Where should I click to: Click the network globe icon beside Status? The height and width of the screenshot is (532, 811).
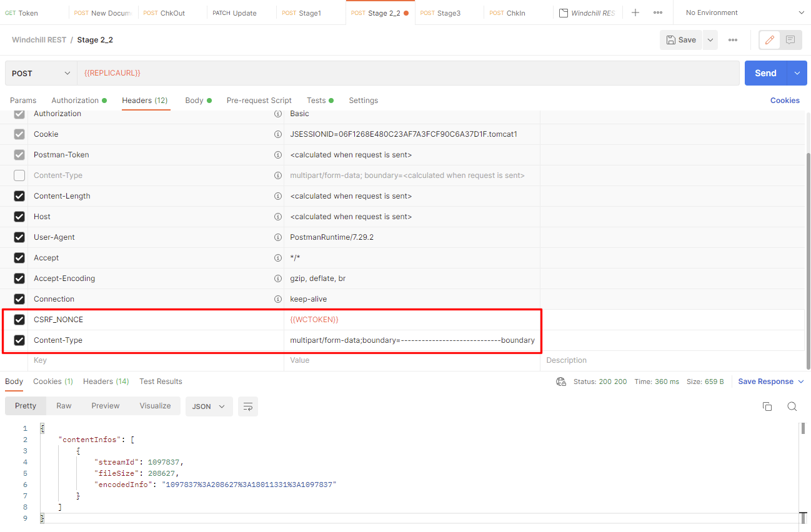point(561,382)
